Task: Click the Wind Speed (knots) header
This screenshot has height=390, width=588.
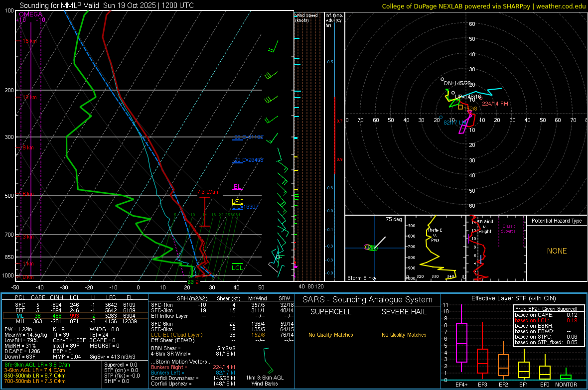Action: pyautogui.click(x=306, y=17)
